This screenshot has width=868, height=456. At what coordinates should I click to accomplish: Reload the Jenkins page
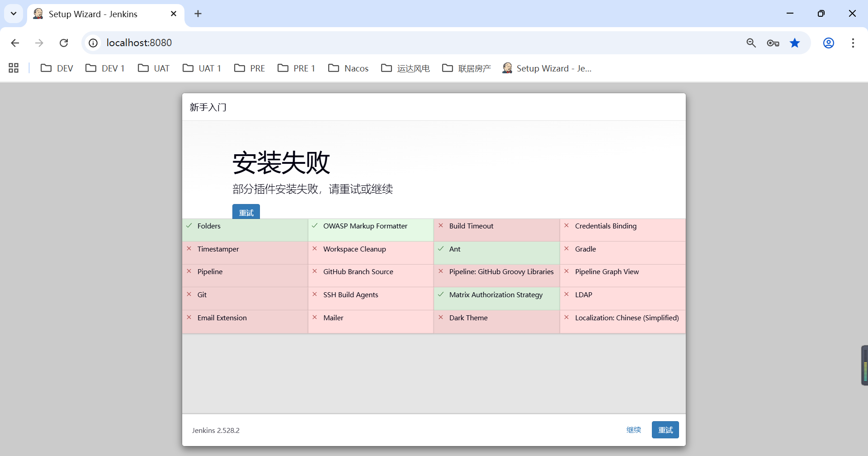tap(64, 43)
